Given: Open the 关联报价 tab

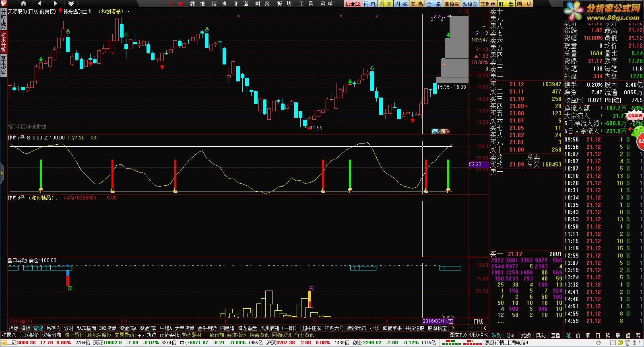Looking at the screenshot, I should [x=29, y=335].
